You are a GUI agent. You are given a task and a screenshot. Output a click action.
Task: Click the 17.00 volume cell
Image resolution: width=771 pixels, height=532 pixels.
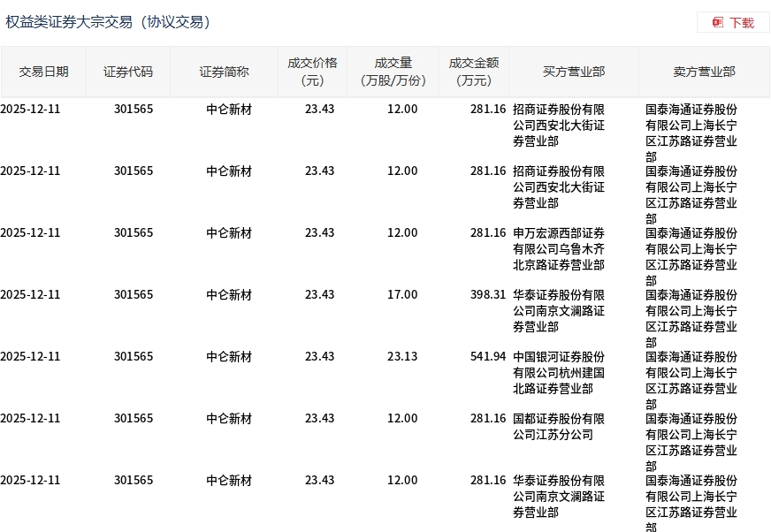point(402,295)
